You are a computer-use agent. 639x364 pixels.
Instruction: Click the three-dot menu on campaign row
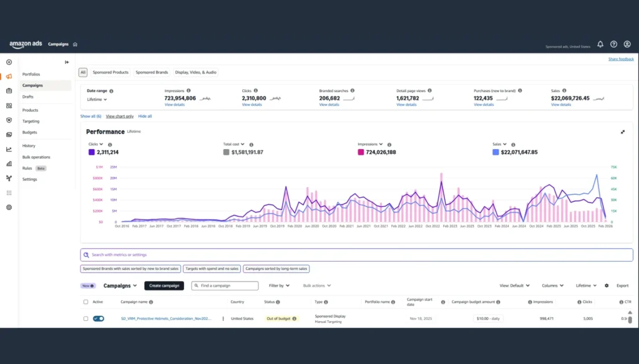pos(223,318)
